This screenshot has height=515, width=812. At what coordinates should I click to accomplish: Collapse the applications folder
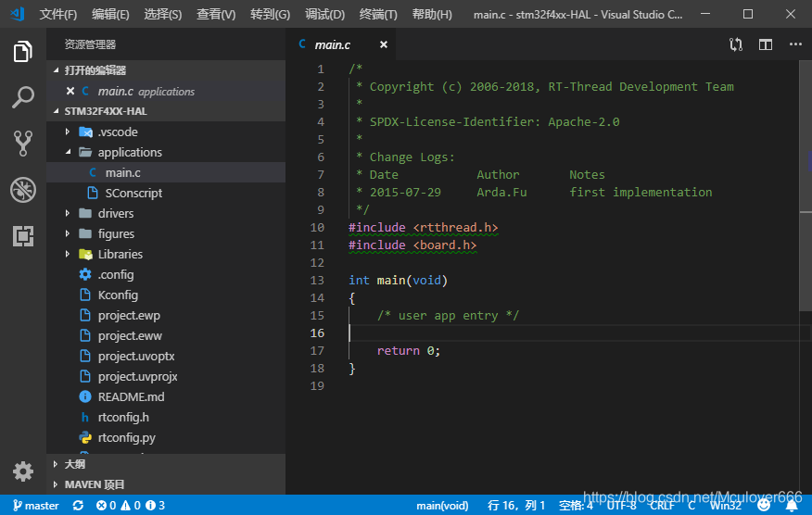click(68, 152)
